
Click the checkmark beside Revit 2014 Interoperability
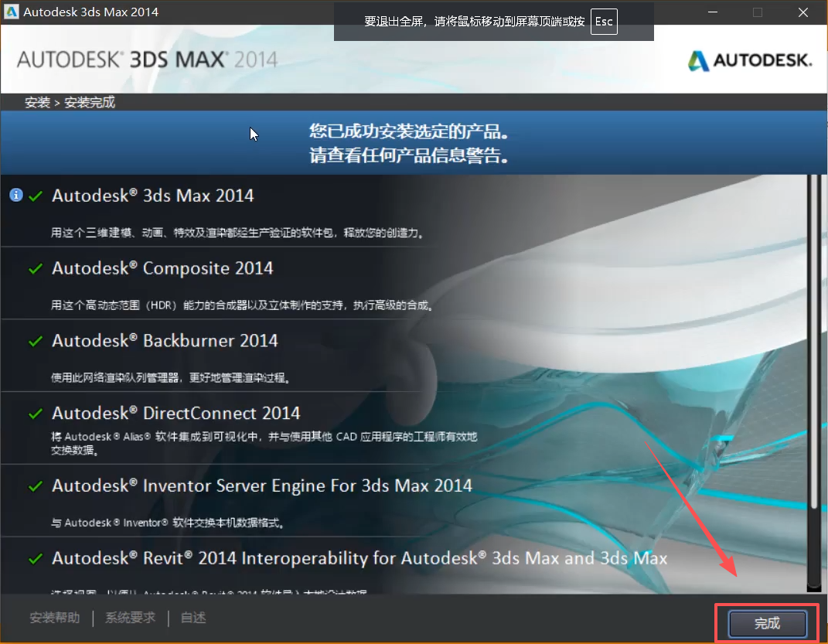[x=35, y=559]
